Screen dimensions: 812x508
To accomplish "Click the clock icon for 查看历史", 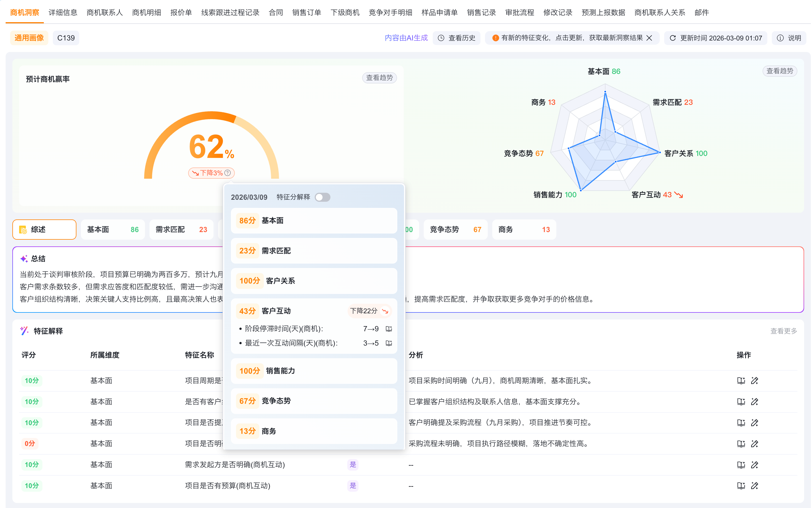I will [x=441, y=38].
